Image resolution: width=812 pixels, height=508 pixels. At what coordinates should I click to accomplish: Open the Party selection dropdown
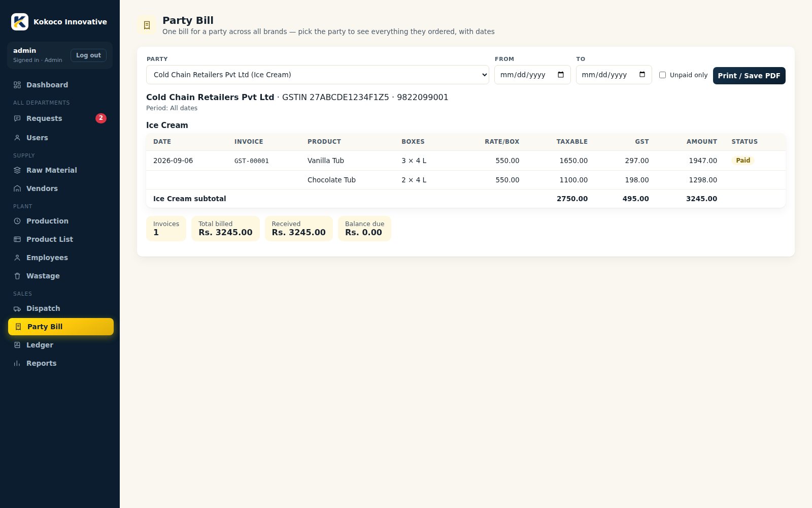pyautogui.click(x=318, y=75)
